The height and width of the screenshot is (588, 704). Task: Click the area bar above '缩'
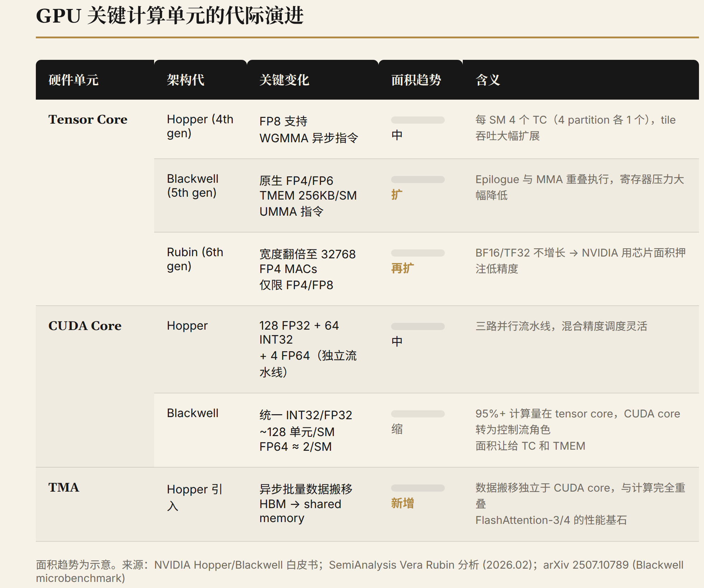tap(418, 414)
